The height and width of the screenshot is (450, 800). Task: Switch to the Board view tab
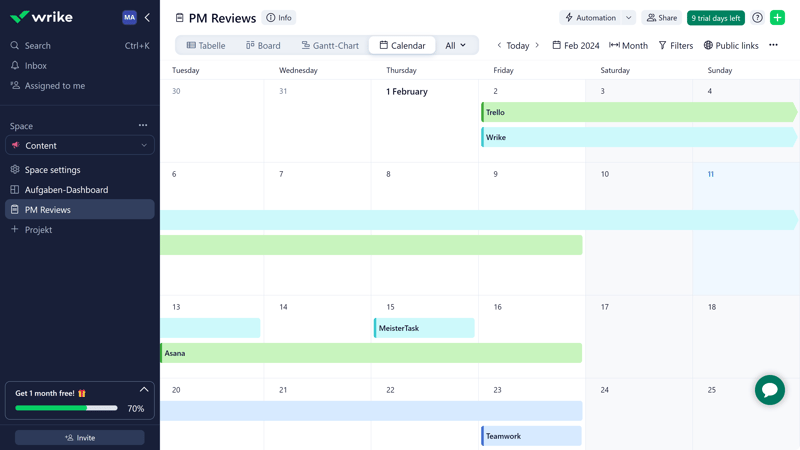point(263,45)
